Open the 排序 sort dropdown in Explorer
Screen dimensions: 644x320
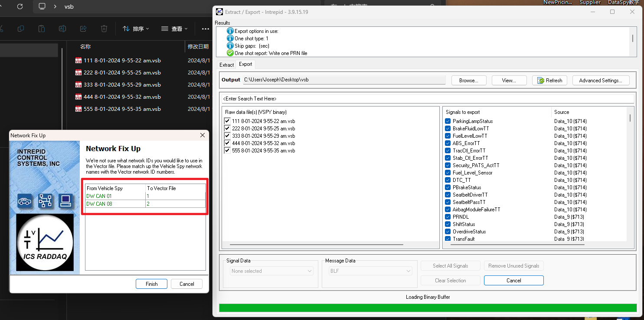[136, 29]
